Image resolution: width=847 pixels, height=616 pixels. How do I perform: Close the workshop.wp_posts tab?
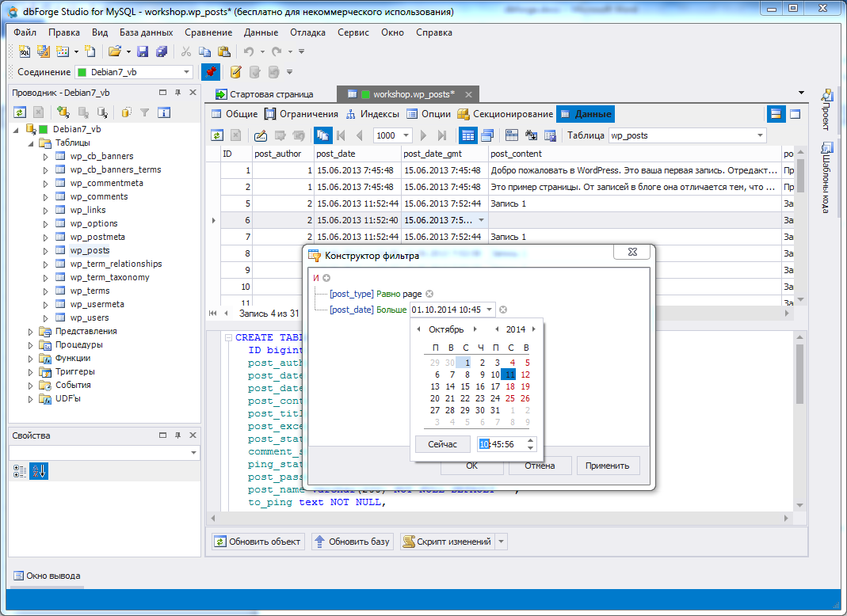[x=468, y=94]
